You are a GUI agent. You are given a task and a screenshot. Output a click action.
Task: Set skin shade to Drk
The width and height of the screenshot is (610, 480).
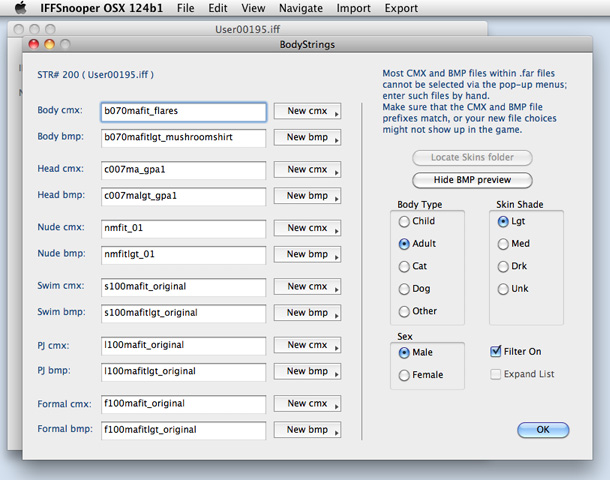coord(502,267)
